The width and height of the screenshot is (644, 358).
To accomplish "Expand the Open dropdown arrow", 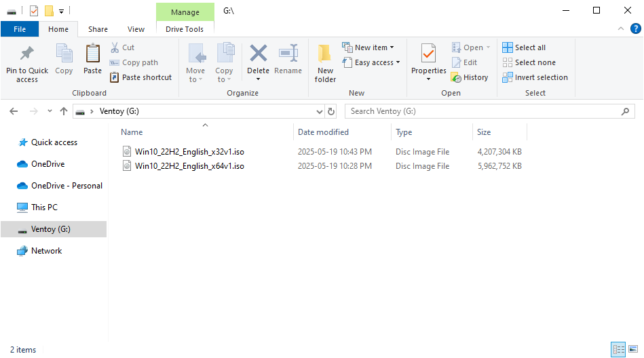I will pyautogui.click(x=488, y=47).
